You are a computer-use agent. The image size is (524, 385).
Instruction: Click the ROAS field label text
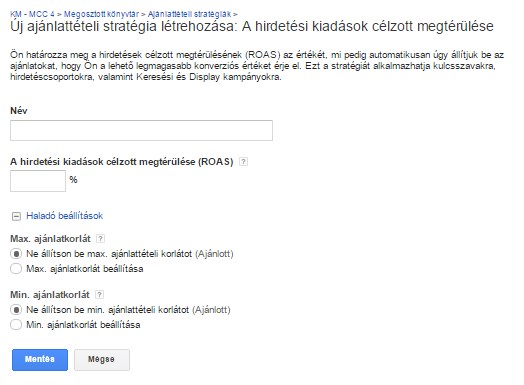[122, 162]
